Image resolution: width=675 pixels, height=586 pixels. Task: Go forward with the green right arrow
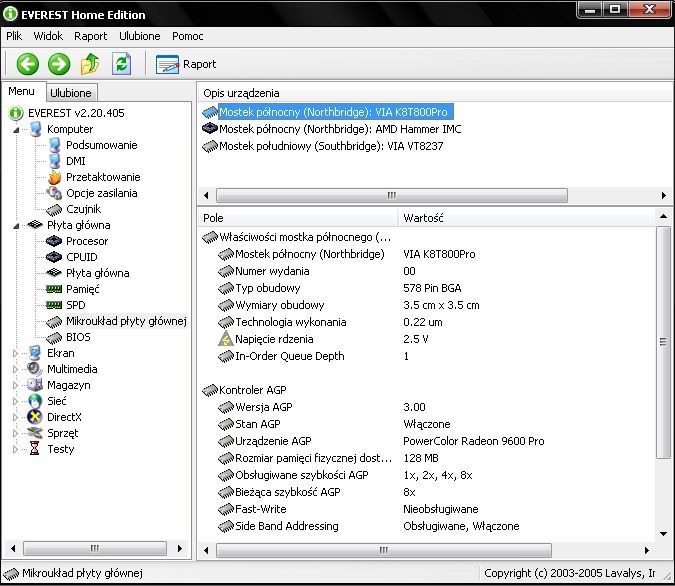(x=59, y=64)
